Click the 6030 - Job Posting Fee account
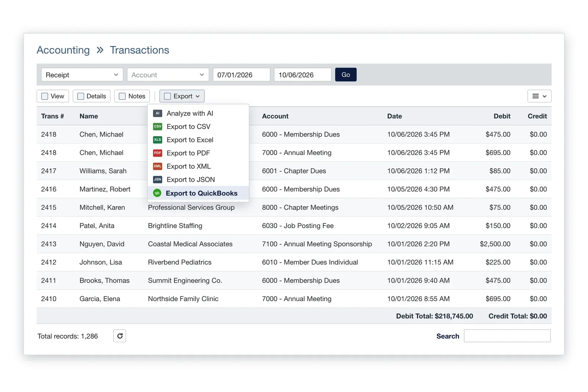Image resolution: width=588 pixels, height=392 pixels. [x=298, y=226]
